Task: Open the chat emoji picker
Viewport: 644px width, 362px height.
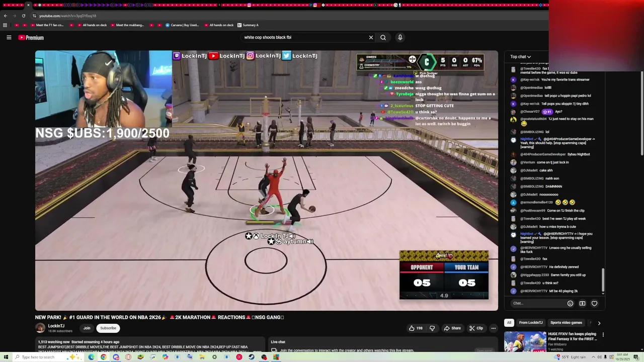Action: 570,303
